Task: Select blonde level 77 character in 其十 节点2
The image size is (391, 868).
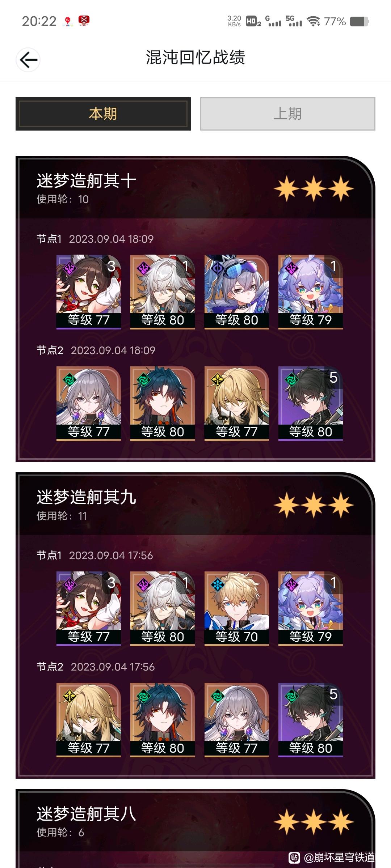Action: click(237, 404)
